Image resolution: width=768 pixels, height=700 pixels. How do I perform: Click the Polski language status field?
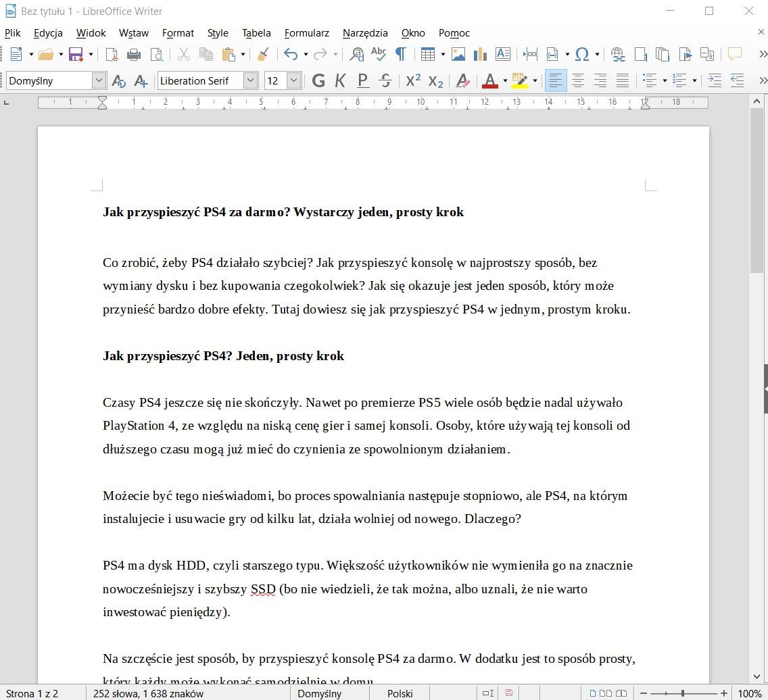pyautogui.click(x=400, y=694)
